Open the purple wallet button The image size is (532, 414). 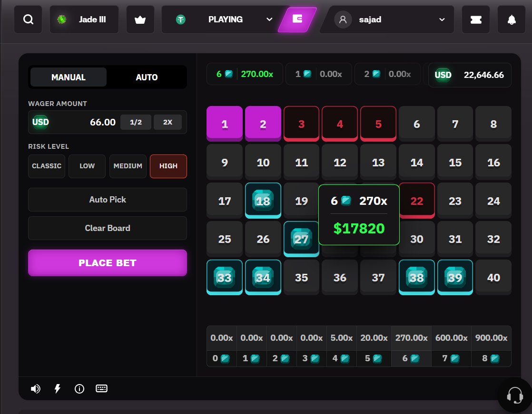point(297,19)
